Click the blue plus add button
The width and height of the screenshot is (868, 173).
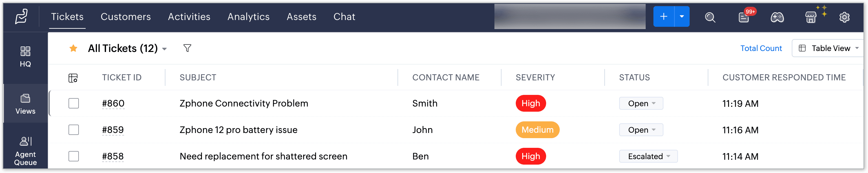tap(663, 16)
